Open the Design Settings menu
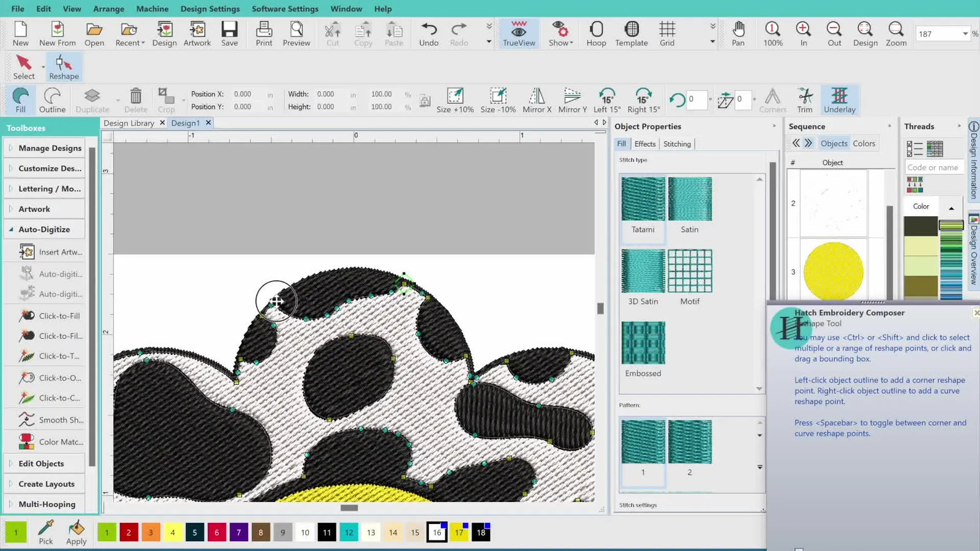The image size is (980, 551). coord(210,9)
